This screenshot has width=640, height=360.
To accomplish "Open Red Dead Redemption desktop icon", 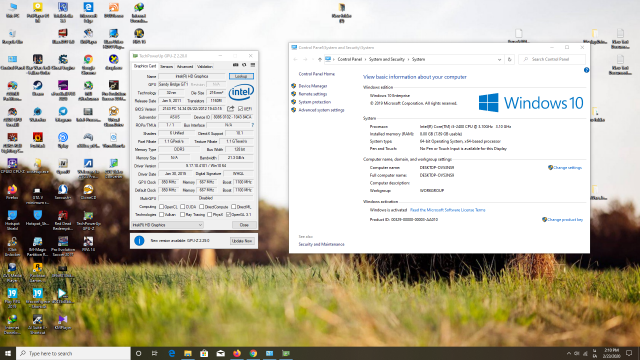I will point(63,220).
